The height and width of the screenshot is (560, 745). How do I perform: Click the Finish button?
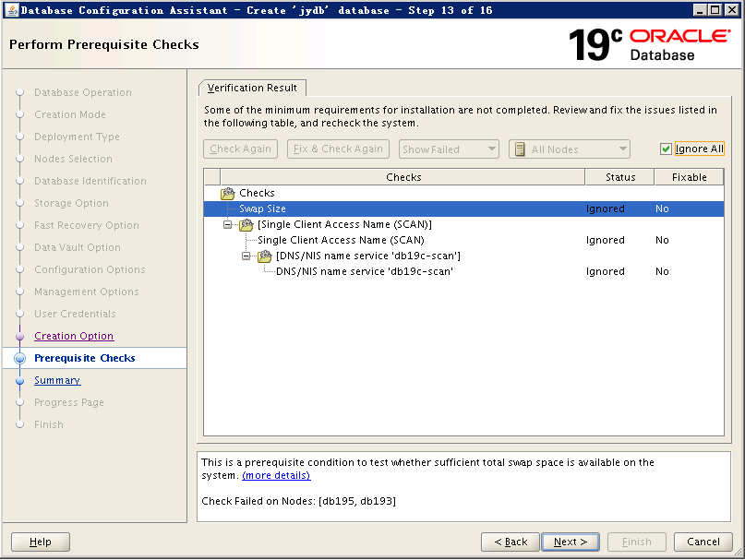tap(637, 542)
